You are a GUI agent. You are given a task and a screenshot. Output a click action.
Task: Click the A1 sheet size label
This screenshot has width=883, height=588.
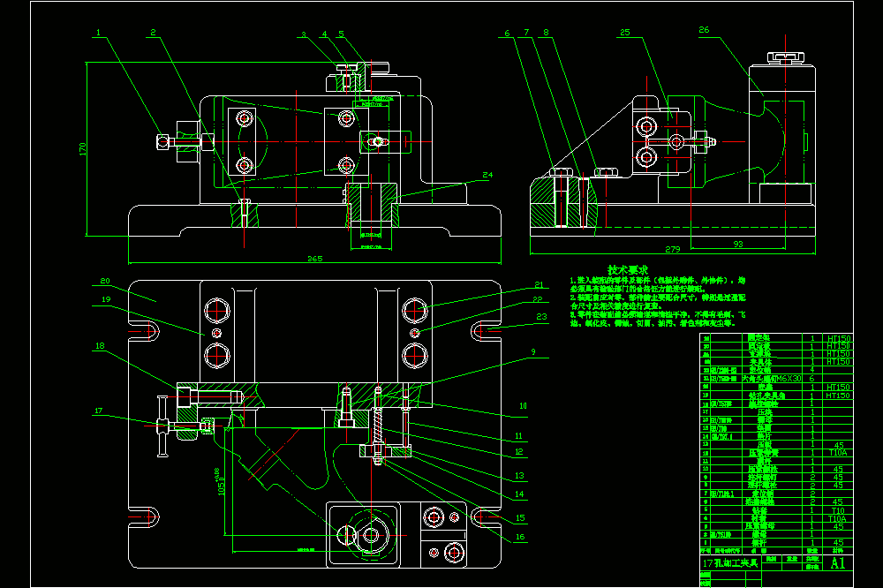point(837,562)
